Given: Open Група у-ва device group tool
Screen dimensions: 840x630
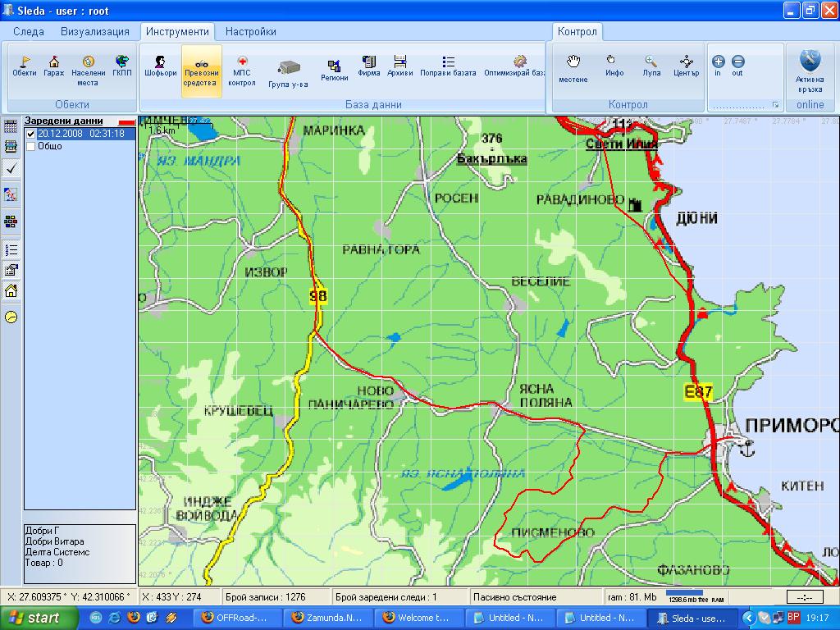Looking at the screenshot, I should 288,73.
